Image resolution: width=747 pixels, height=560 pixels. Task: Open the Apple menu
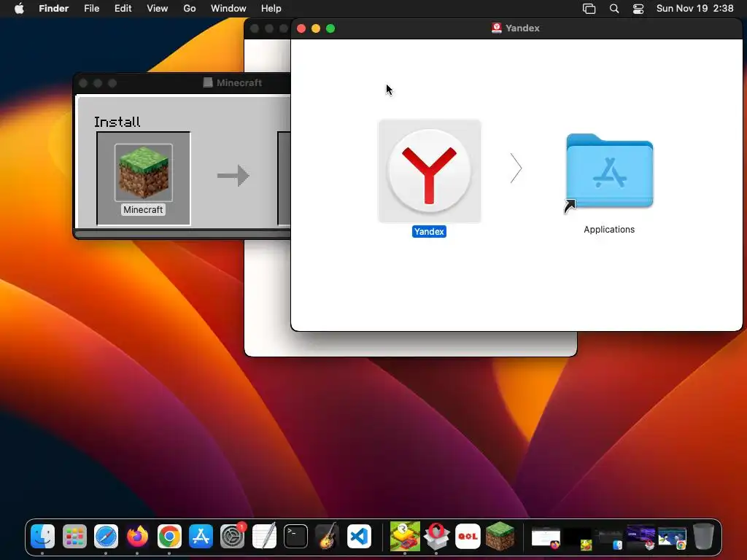pyautogui.click(x=19, y=9)
